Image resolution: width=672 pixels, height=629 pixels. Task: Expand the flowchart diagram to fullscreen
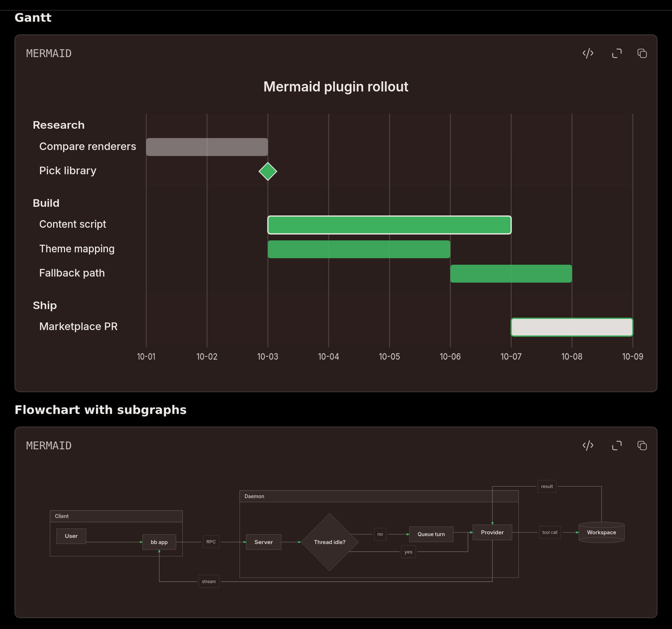pos(617,446)
